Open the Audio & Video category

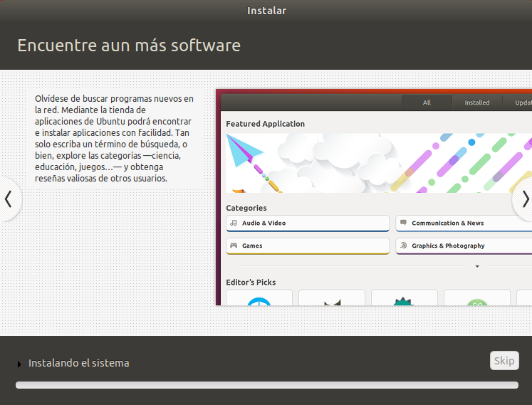(x=308, y=223)
